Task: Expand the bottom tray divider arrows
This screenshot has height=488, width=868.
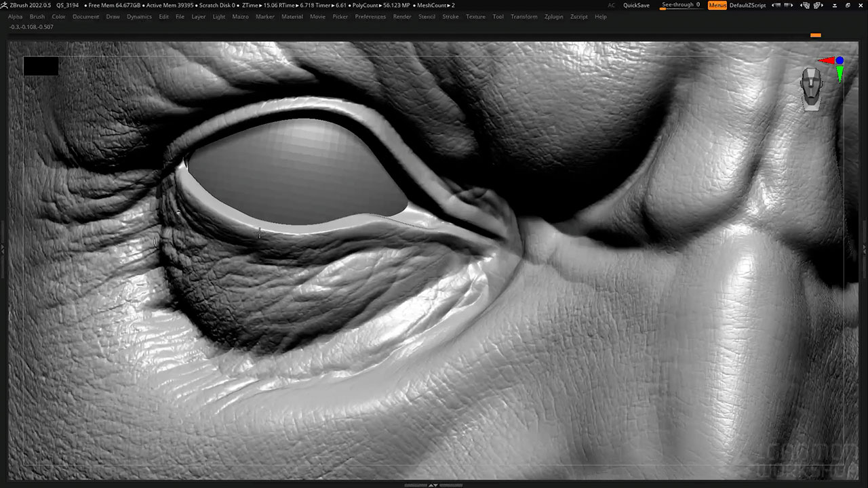Action: (x=433, y=485)
